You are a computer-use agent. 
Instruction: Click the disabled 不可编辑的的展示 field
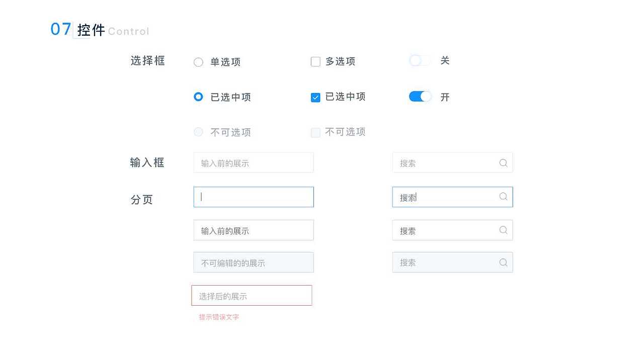coord(253,262)
